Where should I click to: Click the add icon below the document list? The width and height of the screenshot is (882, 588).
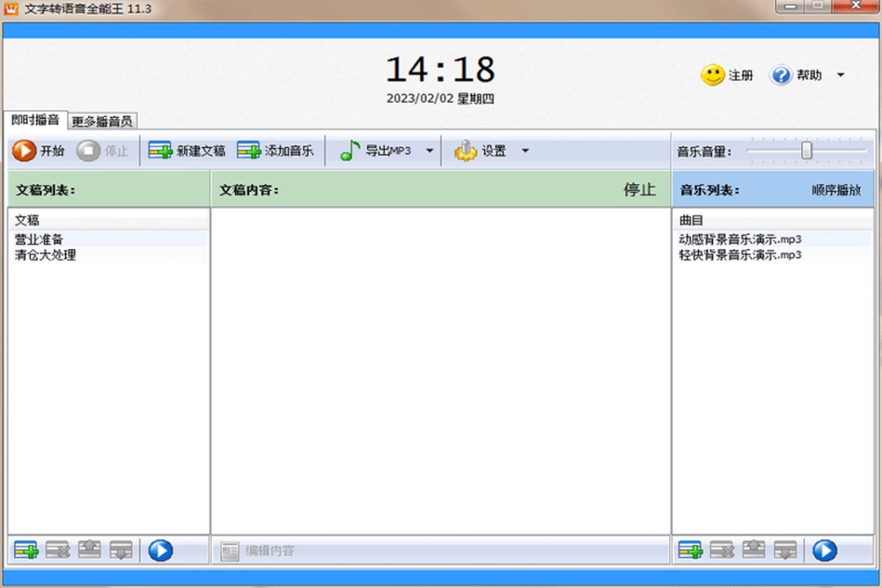(24, 550)
